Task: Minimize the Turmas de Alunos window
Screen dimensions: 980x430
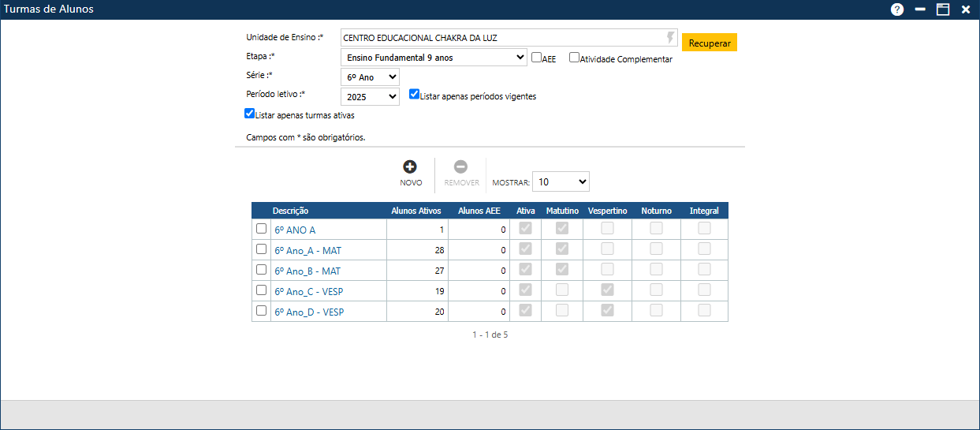Action: click(x=919, y=9)
